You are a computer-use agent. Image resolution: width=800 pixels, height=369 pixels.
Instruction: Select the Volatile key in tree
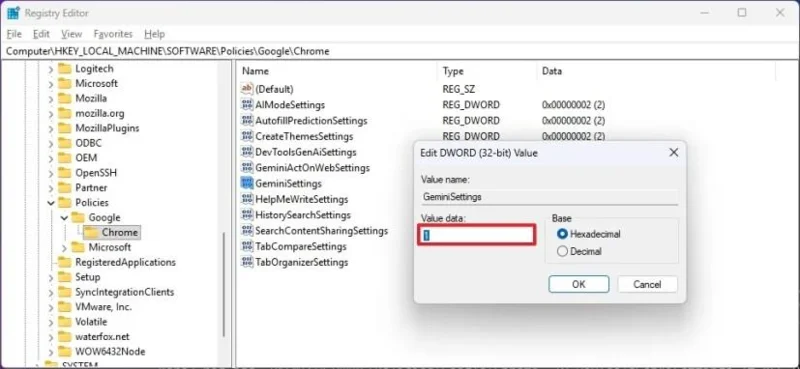coord(91,322)
